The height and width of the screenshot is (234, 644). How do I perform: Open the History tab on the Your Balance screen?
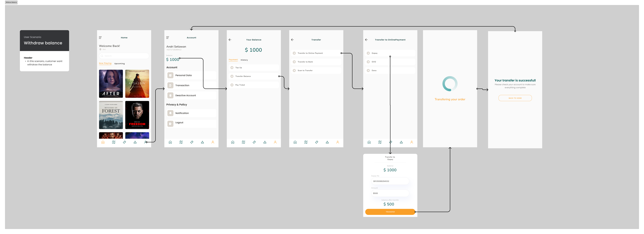coord(244,60)
